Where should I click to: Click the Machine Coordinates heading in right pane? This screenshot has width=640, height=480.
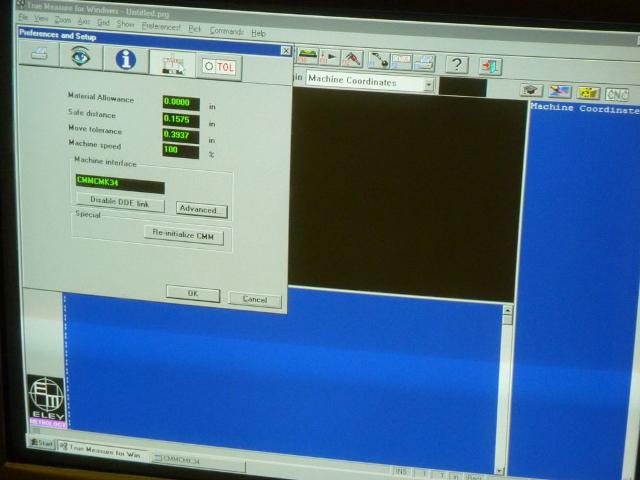tap(585, 109)
